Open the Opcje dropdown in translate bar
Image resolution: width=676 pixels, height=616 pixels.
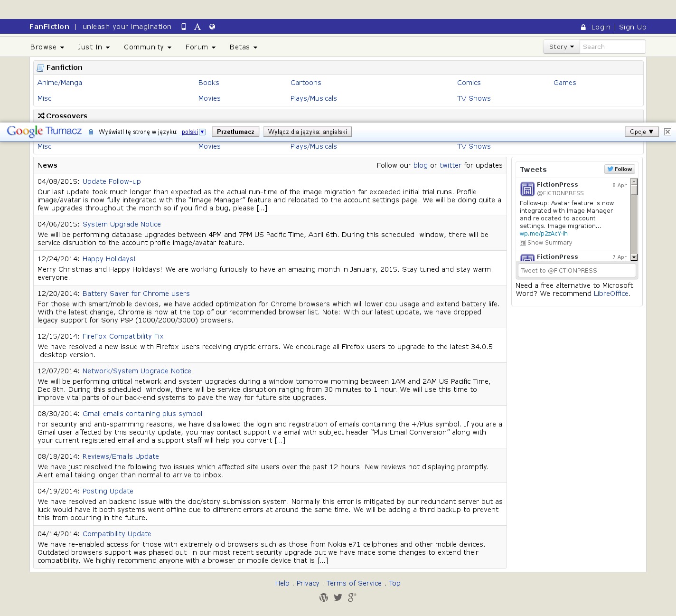click(642, 132)
